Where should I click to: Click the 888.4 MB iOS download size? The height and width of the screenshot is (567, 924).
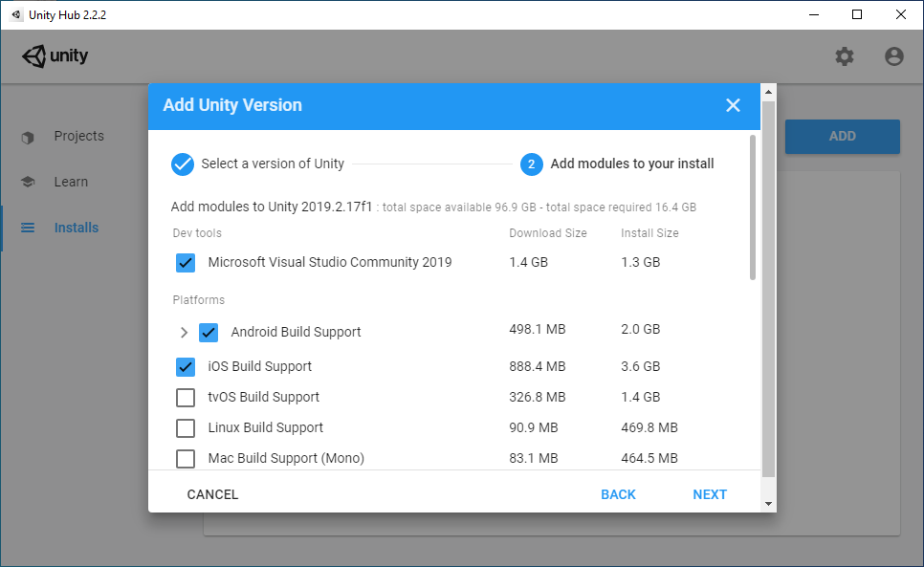pyautogui.click(x=538, y=366)
